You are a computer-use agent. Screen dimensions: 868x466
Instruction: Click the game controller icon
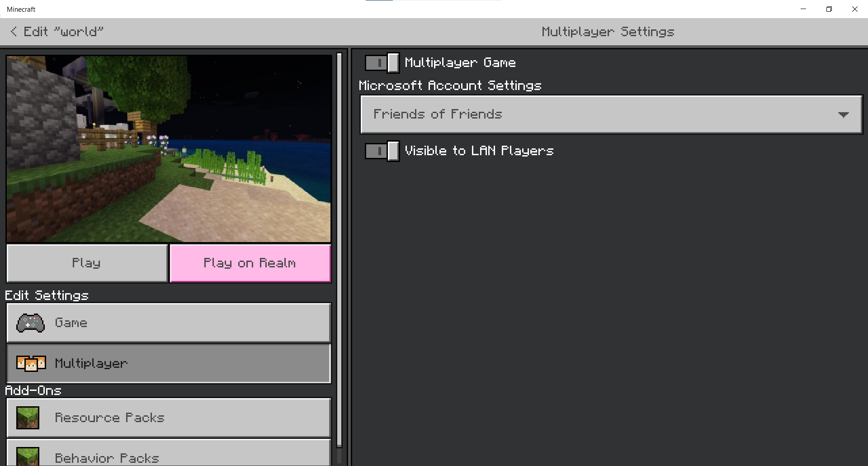[30, 323]
